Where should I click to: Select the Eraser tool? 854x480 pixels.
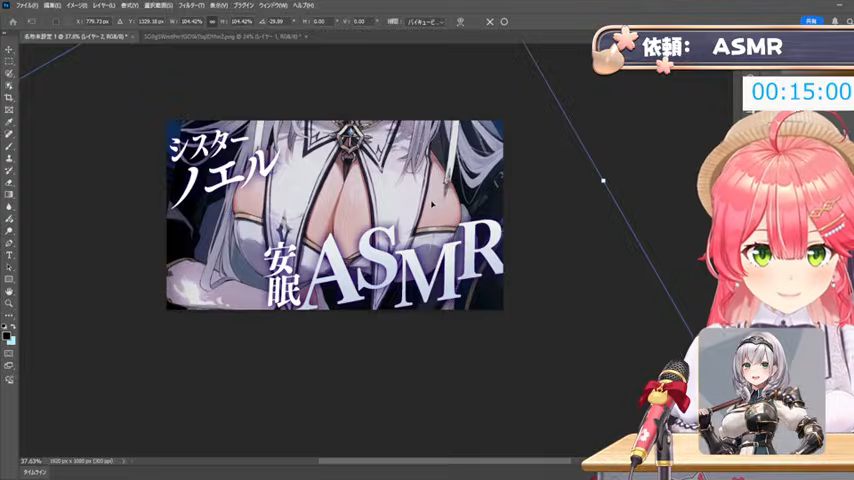pyautogui.click(x=9, y=183)
